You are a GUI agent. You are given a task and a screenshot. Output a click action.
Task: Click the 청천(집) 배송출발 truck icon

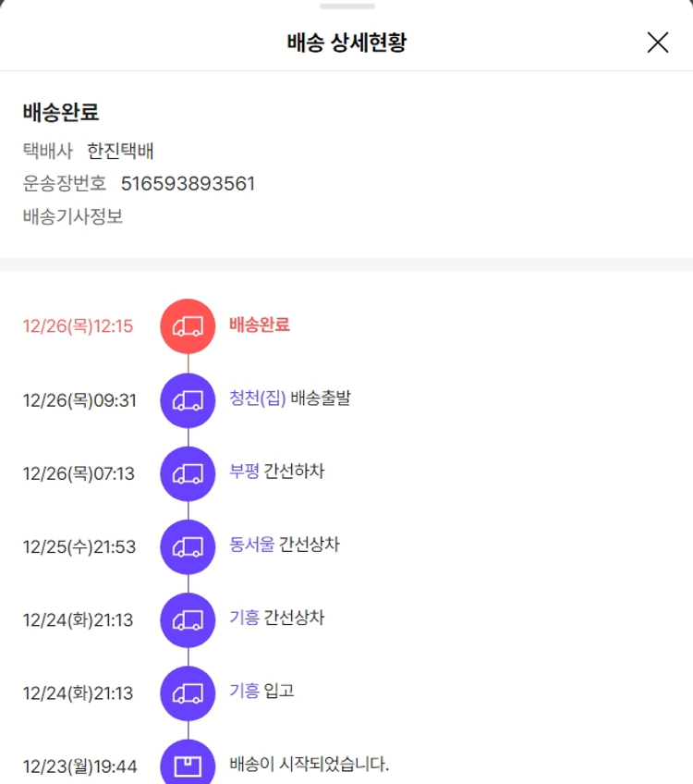pos(188,399)
